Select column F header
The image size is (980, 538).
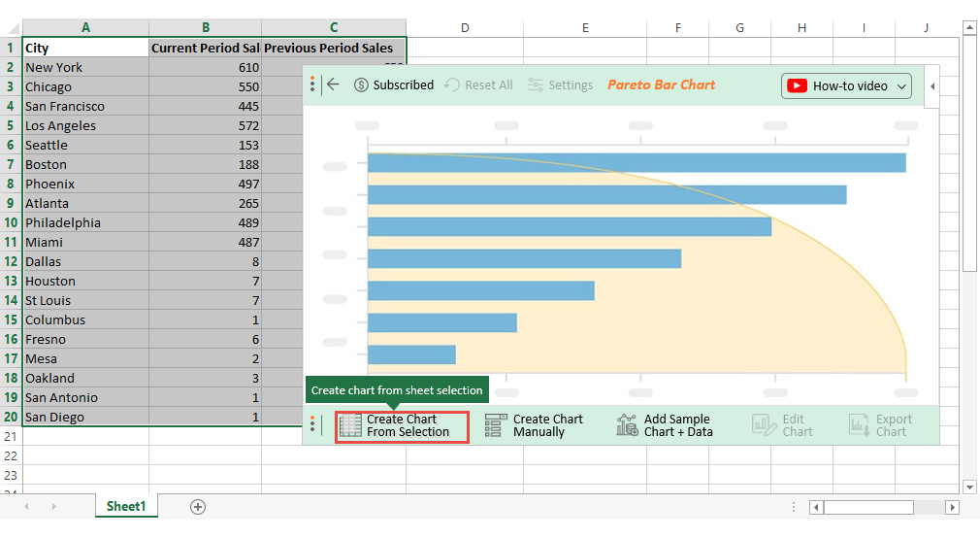pos(678,27)
